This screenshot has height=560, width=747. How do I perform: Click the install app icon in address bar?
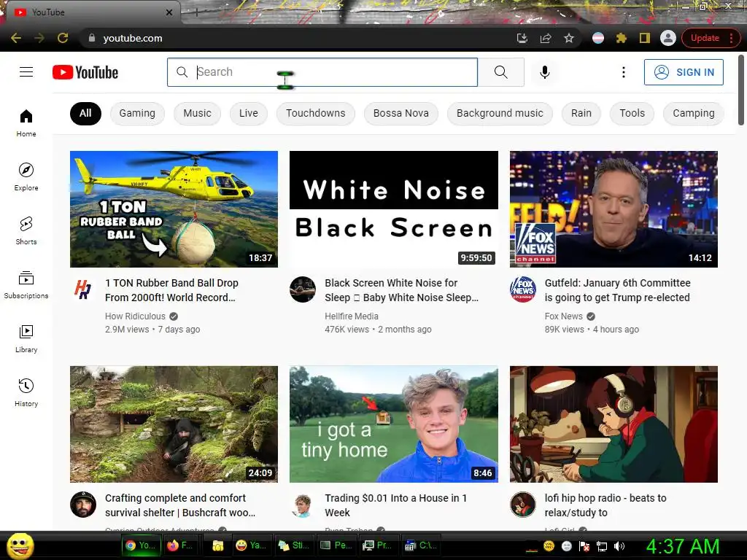[522, 38]
